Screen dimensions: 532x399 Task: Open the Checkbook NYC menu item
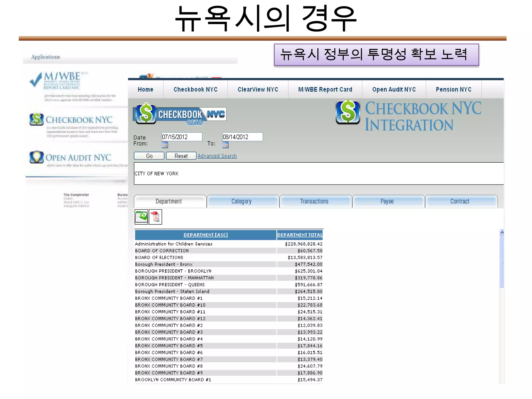click(x=195, y=89)
